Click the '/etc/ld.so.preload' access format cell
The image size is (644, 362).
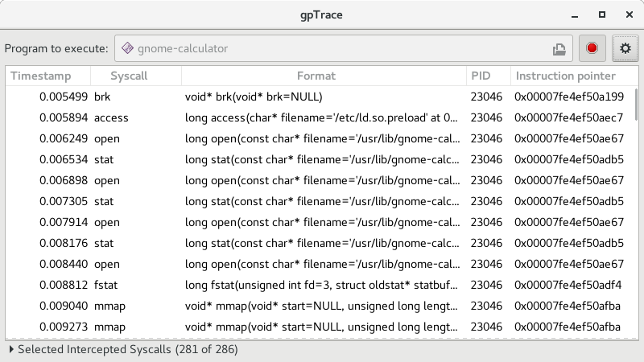(321, 117)
